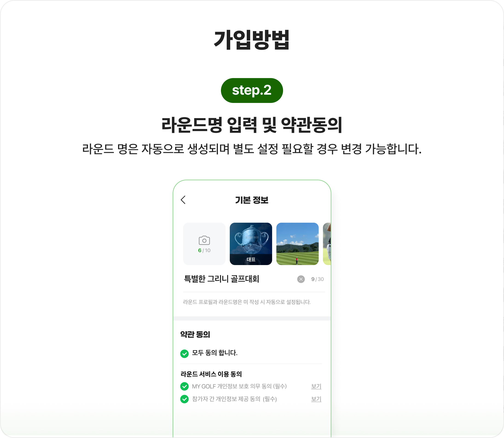
Task: Click the 가입방법 page heading
Action: (252, 40)
